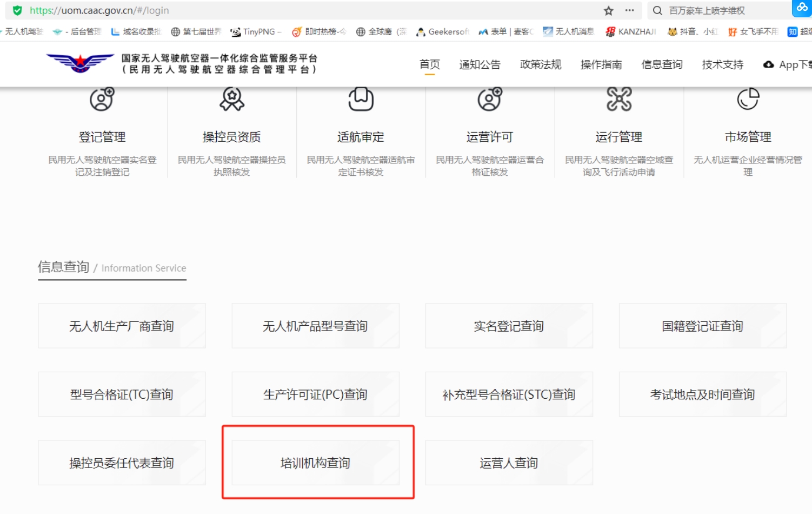Open 无人机生产厂商查询 query
Viewport: 812px width, 514px height.
122,326
